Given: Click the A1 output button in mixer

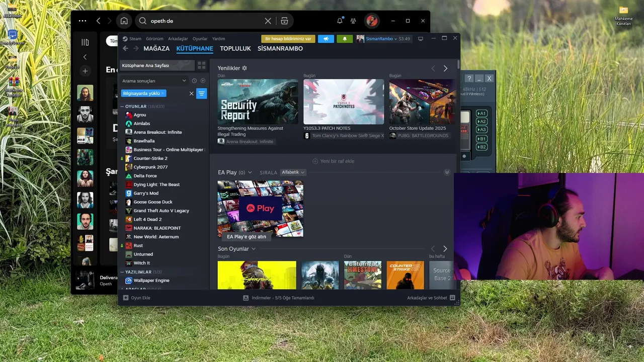Looking at the screenshot, I should tap(481, 113).
